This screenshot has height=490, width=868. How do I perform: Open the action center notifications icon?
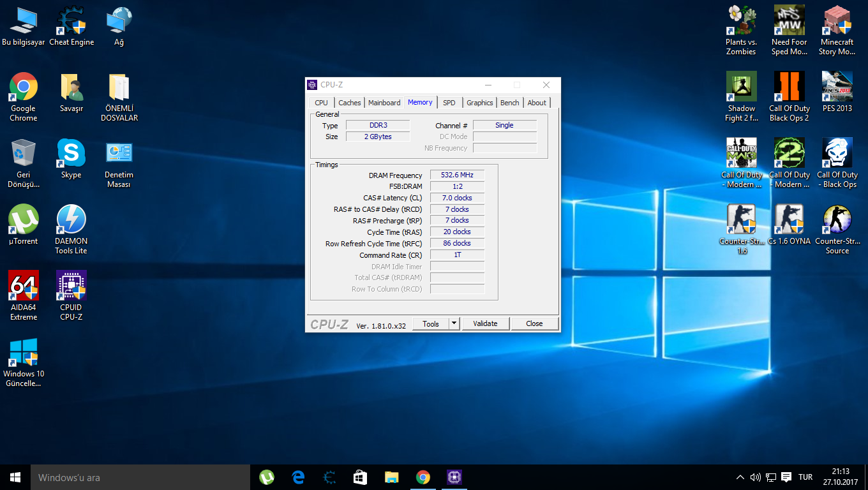pyautogui.click(x=786, y=477)
